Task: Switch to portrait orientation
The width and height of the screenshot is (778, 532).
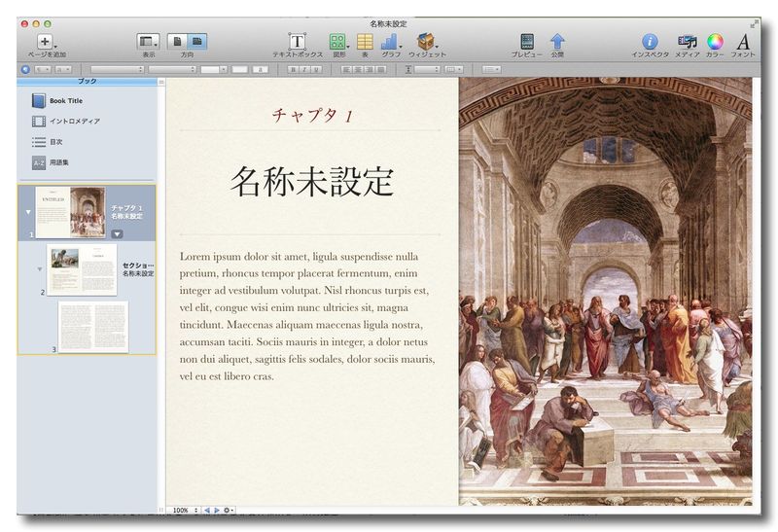Action: point(177,42)
